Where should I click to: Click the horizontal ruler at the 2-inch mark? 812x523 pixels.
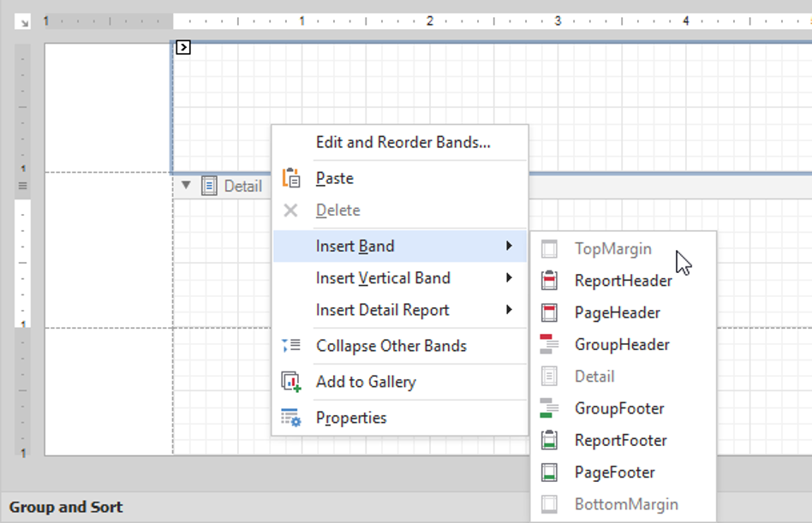tap(429, 21)
